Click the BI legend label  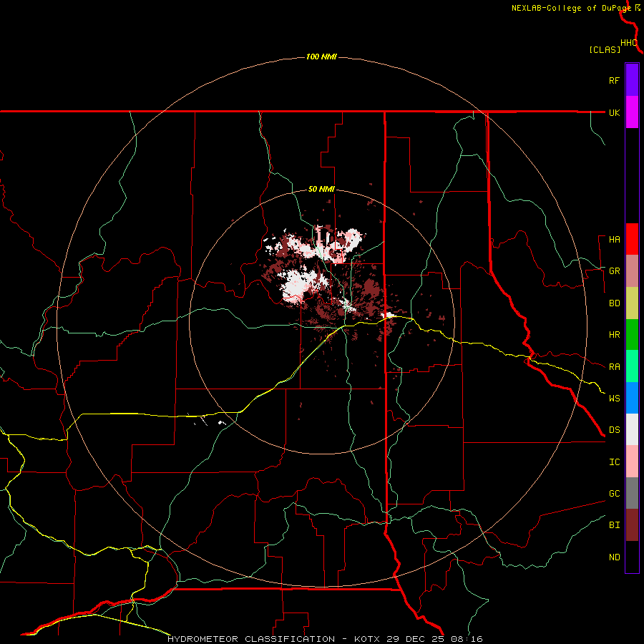coord(614,525)
